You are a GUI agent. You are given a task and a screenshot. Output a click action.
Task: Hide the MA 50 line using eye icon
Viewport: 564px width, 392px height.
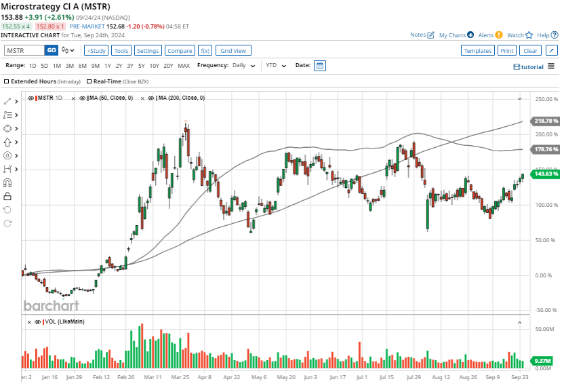82,98
